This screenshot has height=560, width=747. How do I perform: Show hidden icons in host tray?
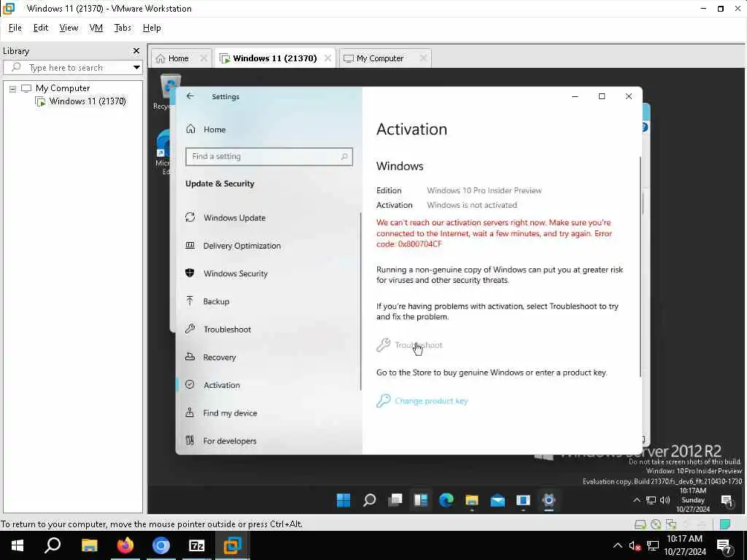pos(617,545)
